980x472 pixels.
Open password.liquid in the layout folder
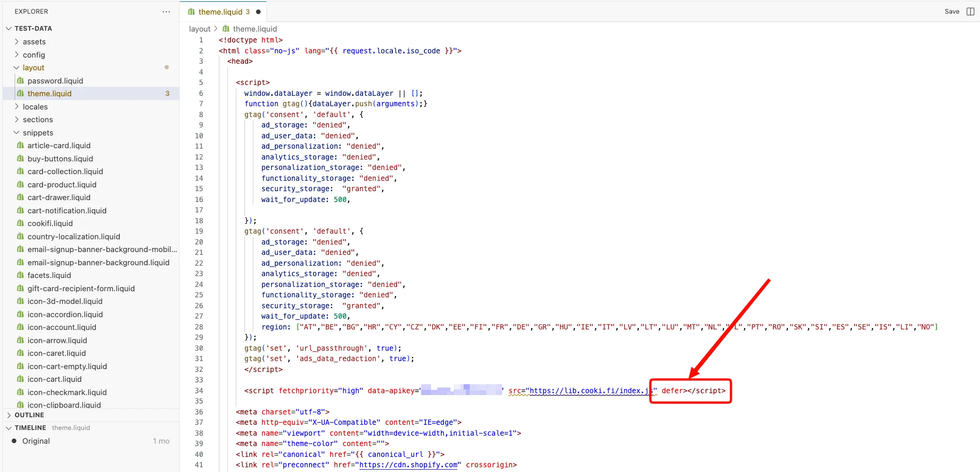(x=55, y=81)
